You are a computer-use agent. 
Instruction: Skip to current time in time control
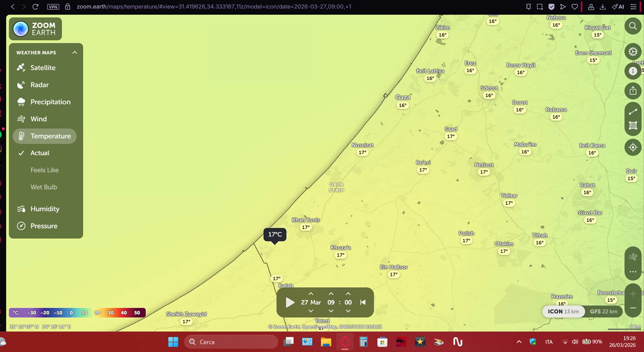[x=363, y=302]
